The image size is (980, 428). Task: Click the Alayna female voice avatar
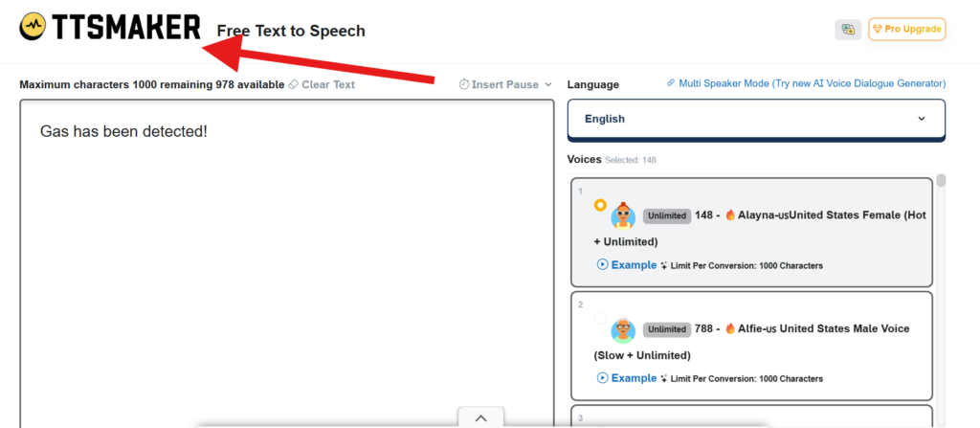(623, 215)
